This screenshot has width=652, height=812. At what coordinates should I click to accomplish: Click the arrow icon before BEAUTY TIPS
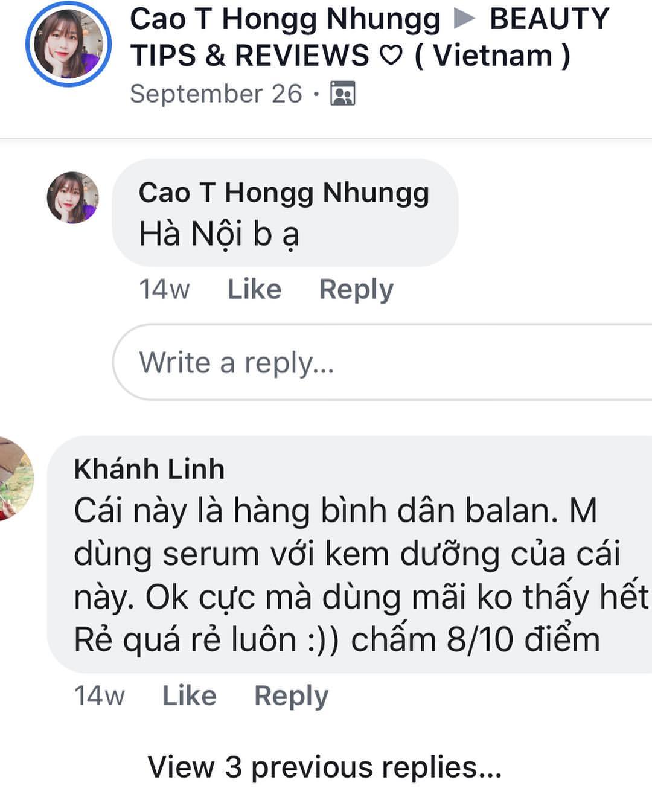coord(464,19)
